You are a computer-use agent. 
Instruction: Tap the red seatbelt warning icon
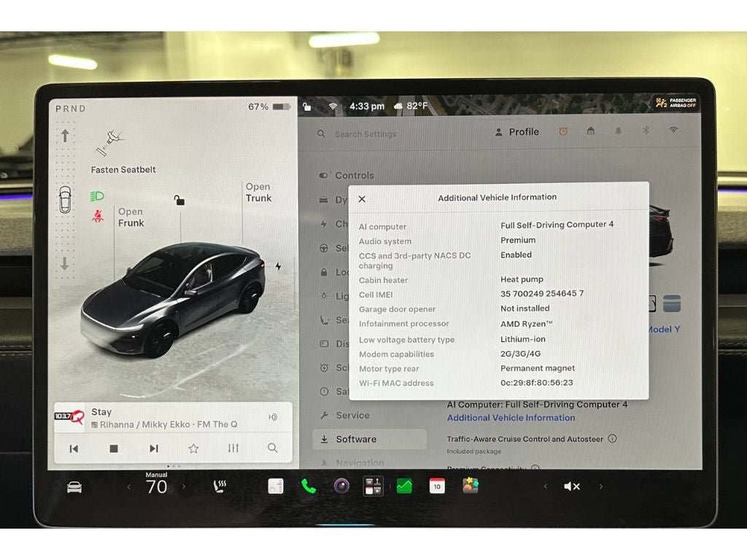98,216
